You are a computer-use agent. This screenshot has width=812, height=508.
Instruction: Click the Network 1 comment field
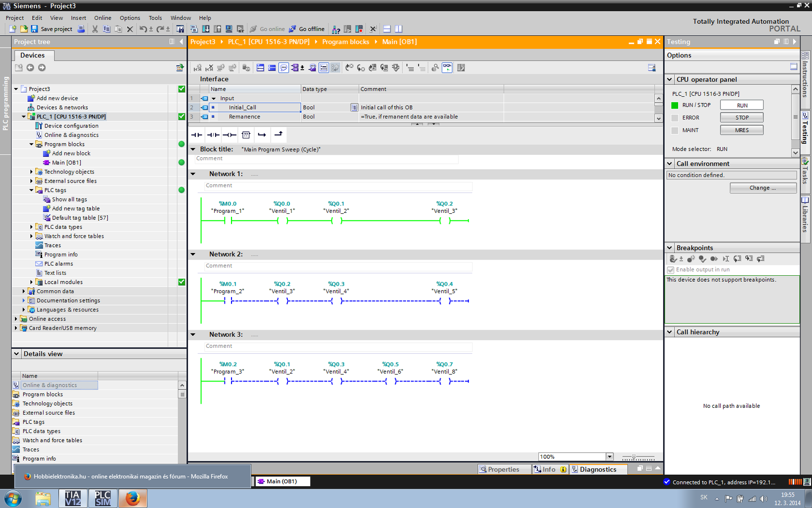(x=338, y=186)
